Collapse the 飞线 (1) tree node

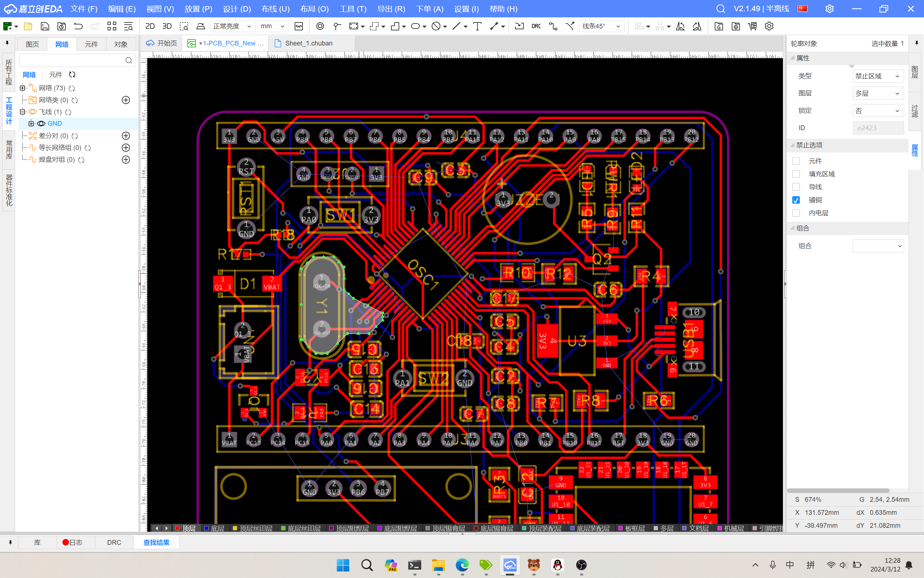22,112
